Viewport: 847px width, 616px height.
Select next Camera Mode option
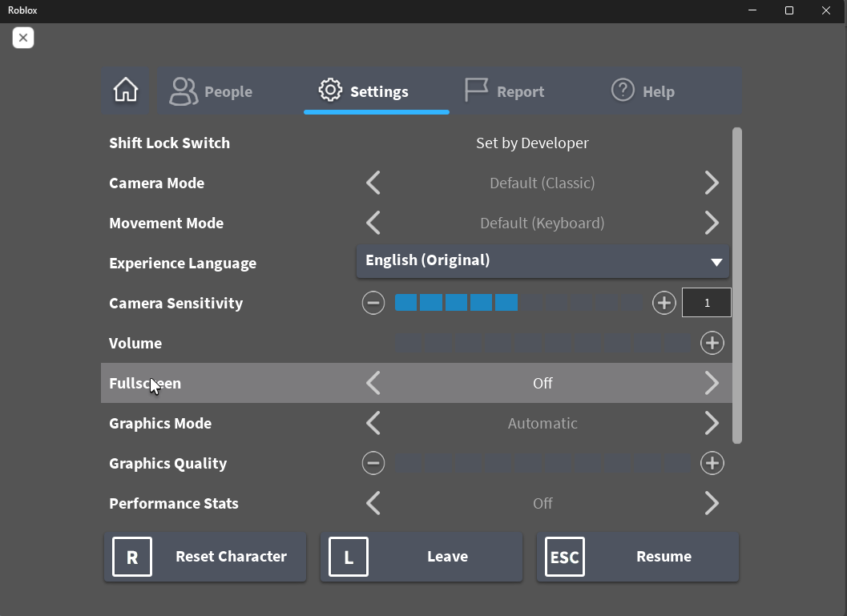712,183
